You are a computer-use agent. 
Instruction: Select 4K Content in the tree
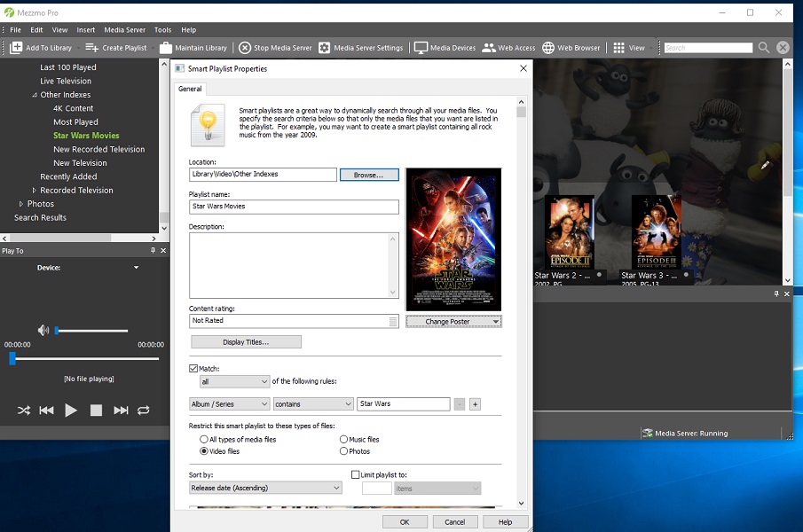click(x=74, y=108)
